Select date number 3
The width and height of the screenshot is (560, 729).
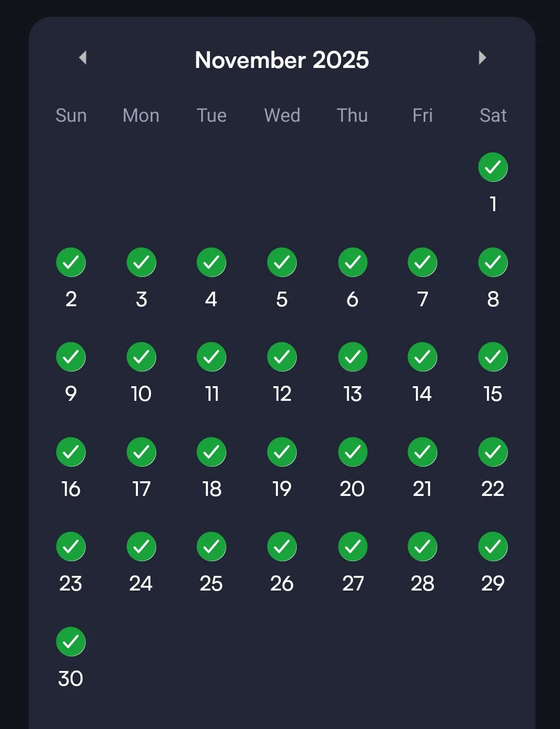(x=141, y=299)
